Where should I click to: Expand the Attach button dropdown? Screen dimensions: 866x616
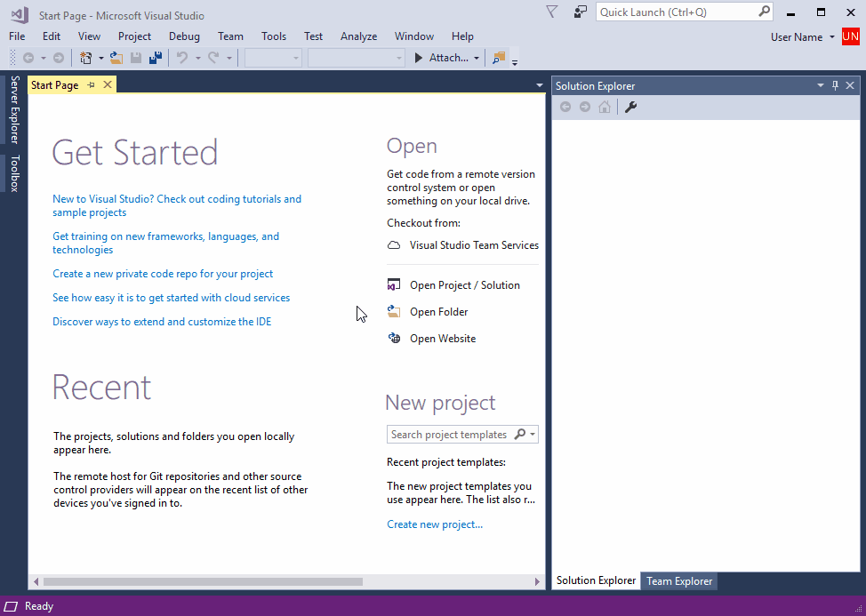[476, 57]
